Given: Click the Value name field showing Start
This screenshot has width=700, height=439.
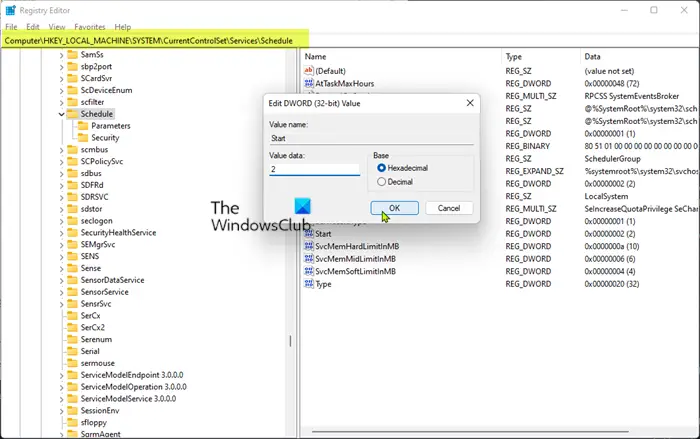Looking at the screenshot, I should coord(371,138).
